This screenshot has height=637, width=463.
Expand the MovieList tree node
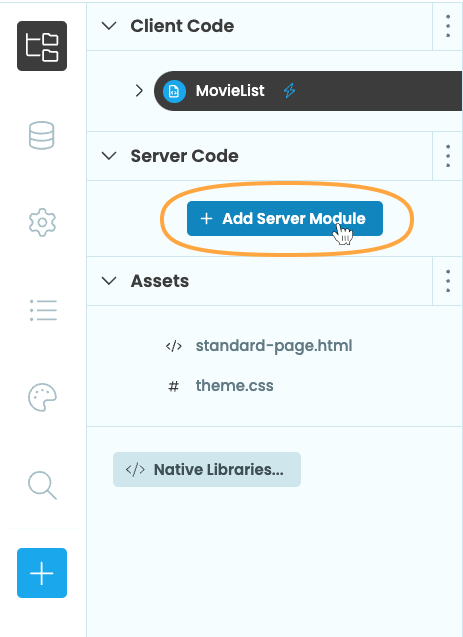[139, 91]
